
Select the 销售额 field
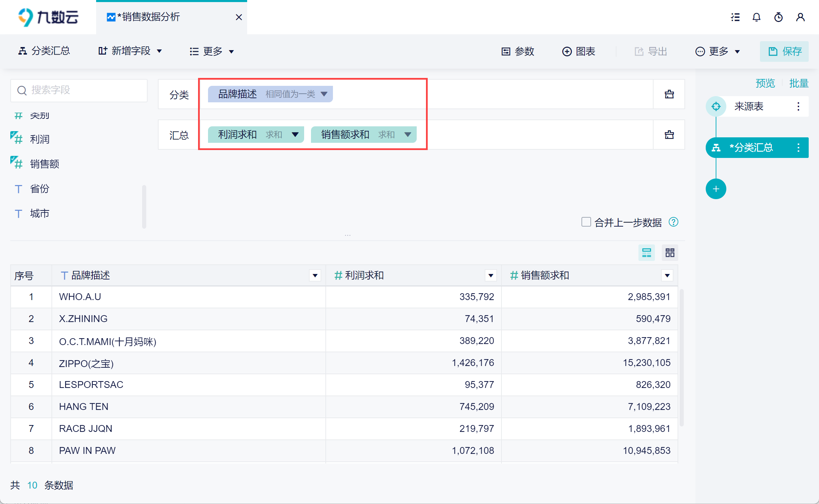click(45, 164)
